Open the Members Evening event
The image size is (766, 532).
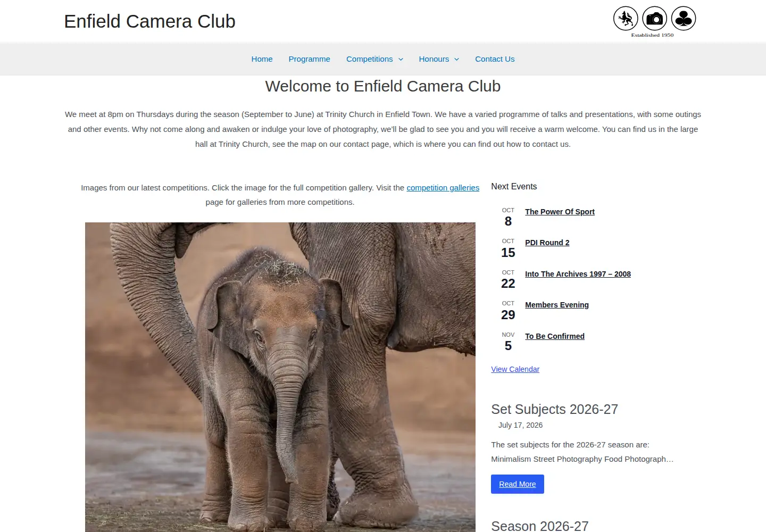(x=557, y=305)
